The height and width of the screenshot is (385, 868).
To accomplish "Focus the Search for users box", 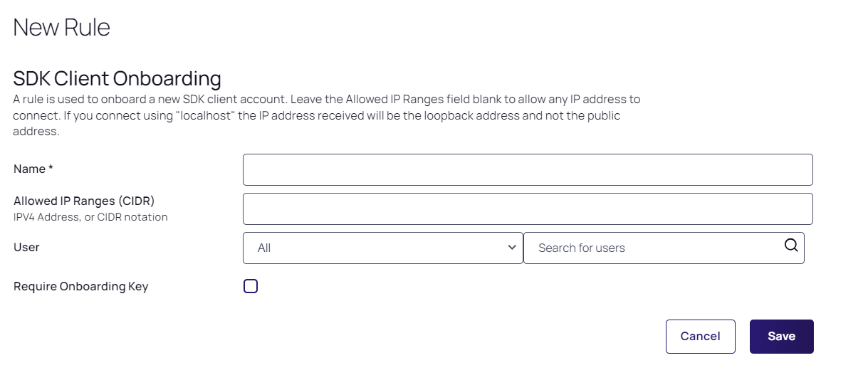I will coord(655,248).
